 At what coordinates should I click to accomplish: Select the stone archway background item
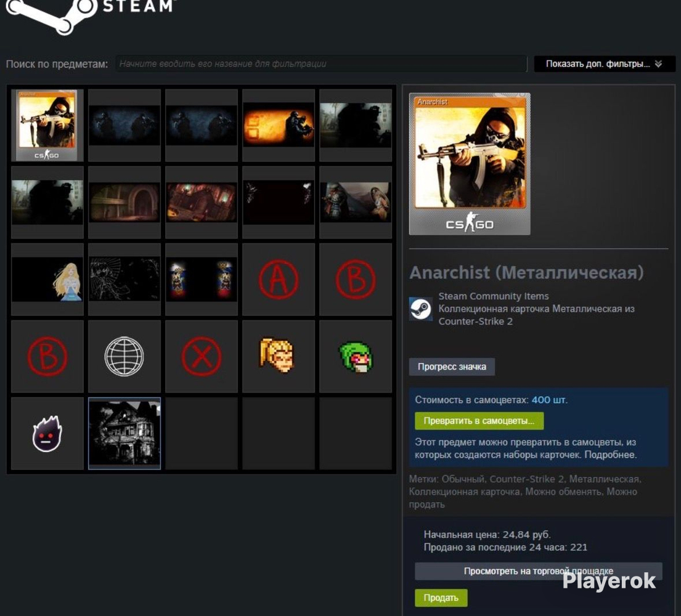(x=124, y=202)
